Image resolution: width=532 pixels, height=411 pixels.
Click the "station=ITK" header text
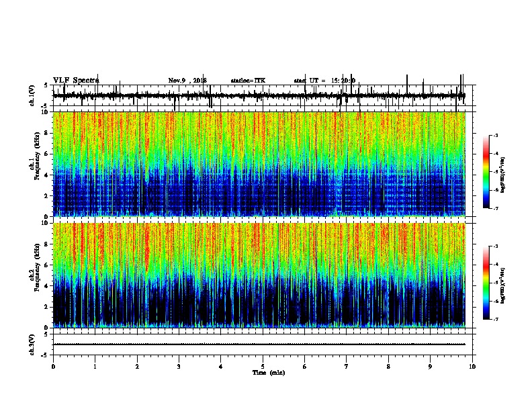point(248,81)
